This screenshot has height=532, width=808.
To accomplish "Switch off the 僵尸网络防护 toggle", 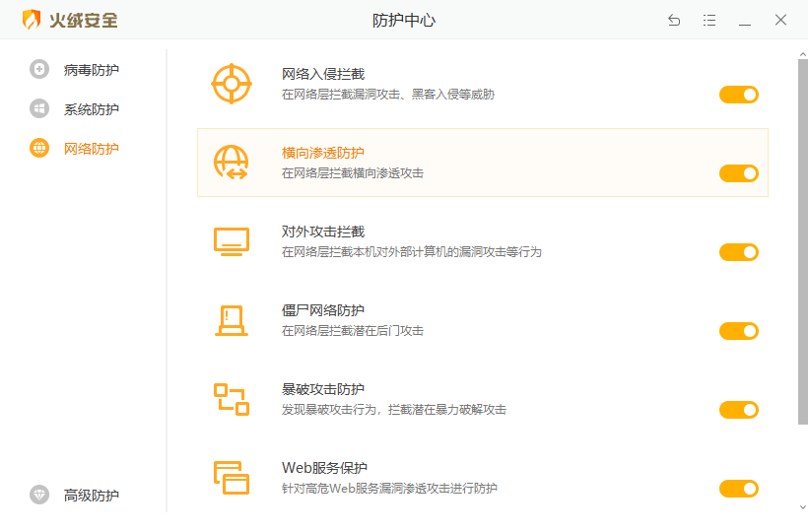I will pyautogui.click(x=739, y=331).
